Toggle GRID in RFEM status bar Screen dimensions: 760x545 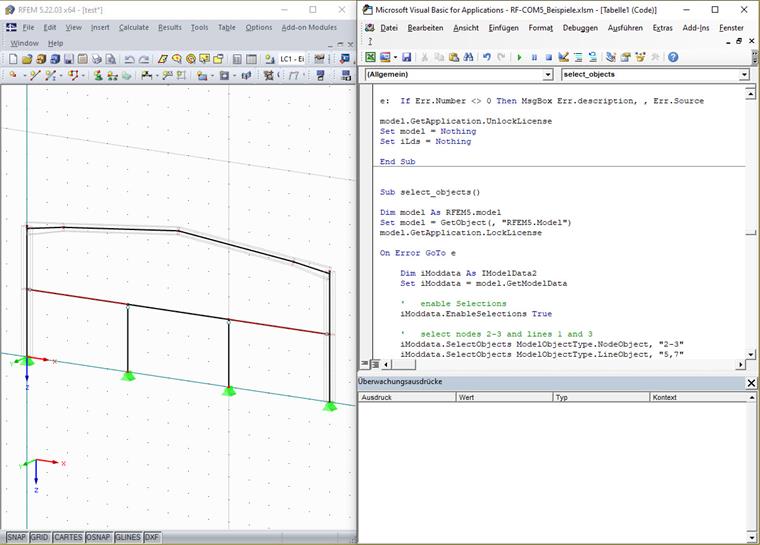pos(39,537)
